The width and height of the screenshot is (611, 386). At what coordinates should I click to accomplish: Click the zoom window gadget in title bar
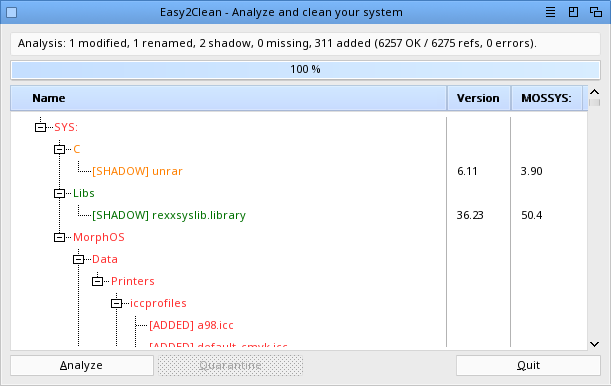pos(573,12)
